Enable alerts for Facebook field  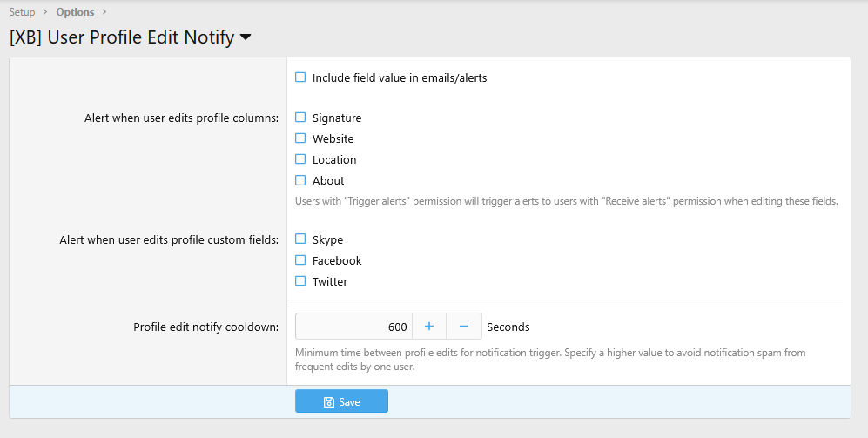300,260
